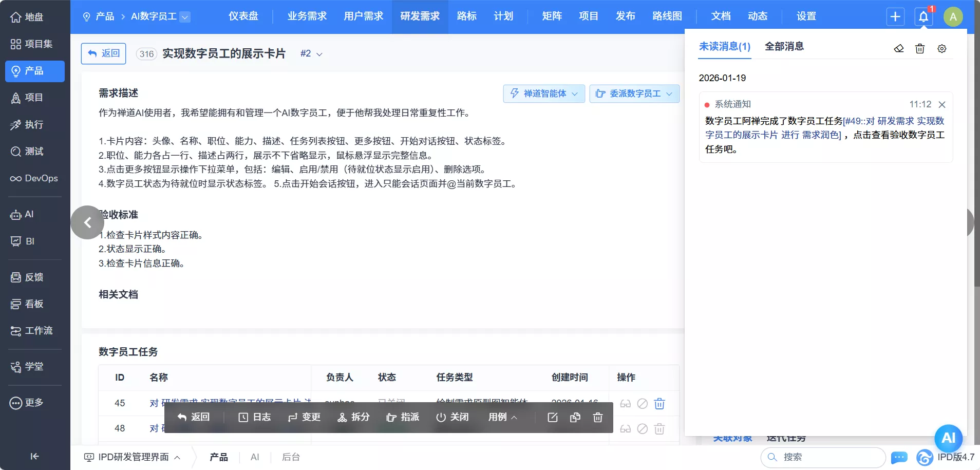Click the 指派 (assign) icon
The height and width of the screenshot is (470, 980).
coord(402,417)
